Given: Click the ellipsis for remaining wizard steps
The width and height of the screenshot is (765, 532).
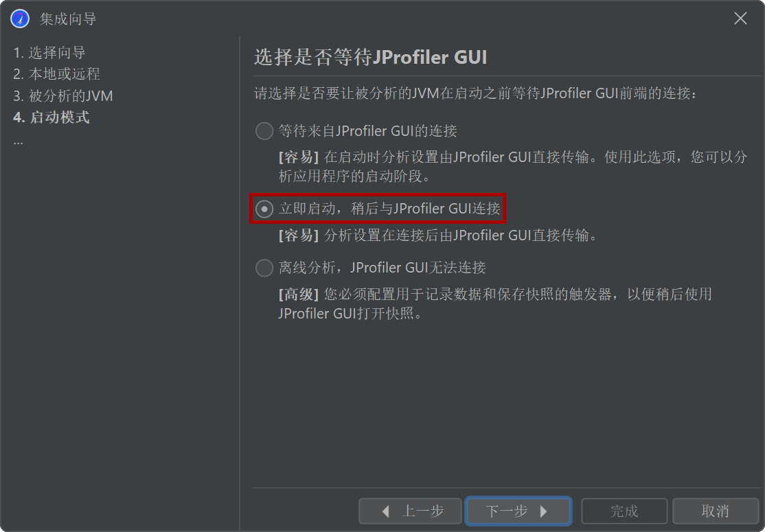Looking at the screenshot, I should click(18, 142).
